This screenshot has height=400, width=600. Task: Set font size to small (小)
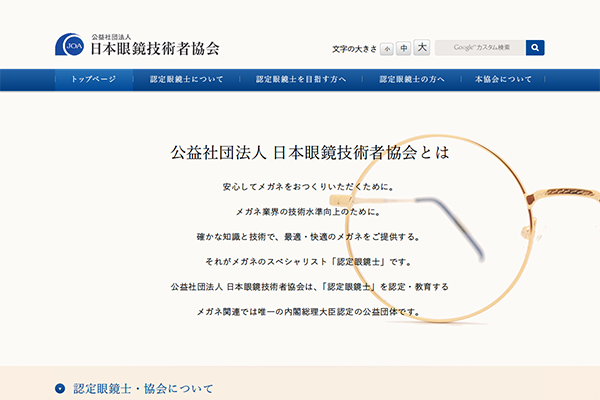pos(387,49)
